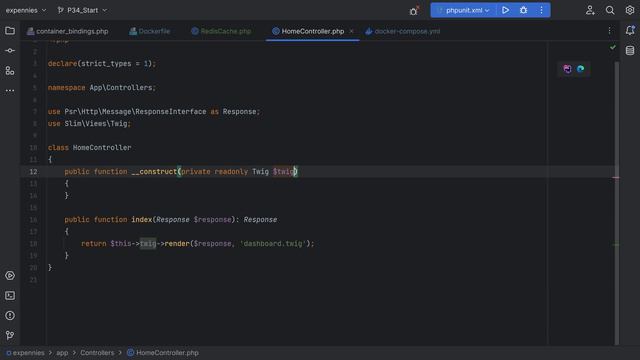Viewport: 640px width, 360px height.
Task: Open editor tabs options menu
Action: click(x=609, y=31)
